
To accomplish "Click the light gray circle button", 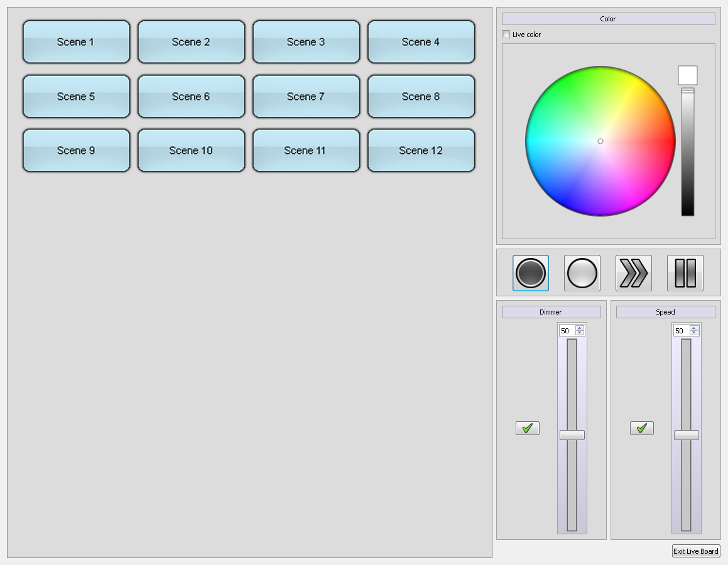I will point(582,273).
